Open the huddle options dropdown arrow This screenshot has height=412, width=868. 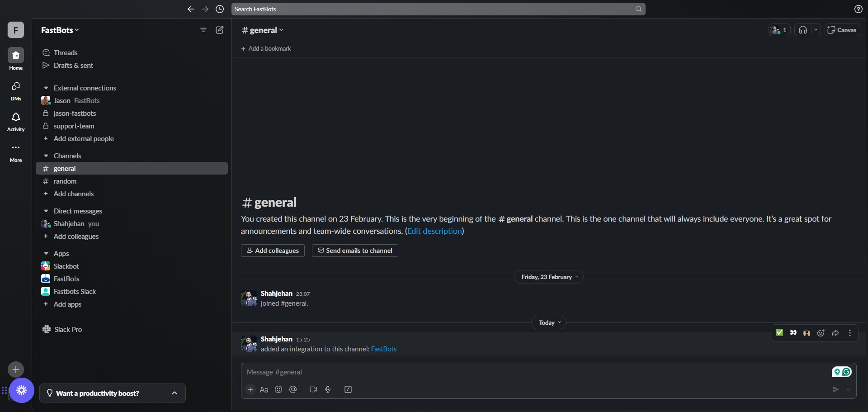click(x=816, y=30)
